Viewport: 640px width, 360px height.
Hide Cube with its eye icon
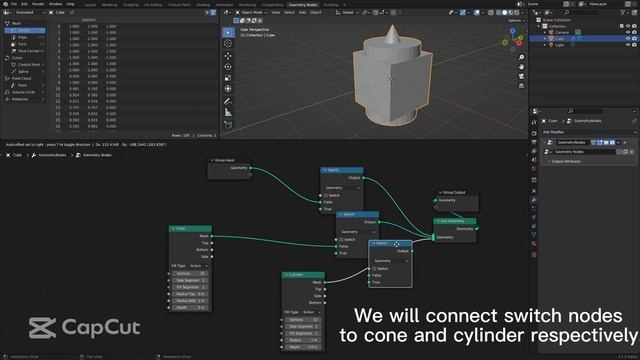(628, 38)
